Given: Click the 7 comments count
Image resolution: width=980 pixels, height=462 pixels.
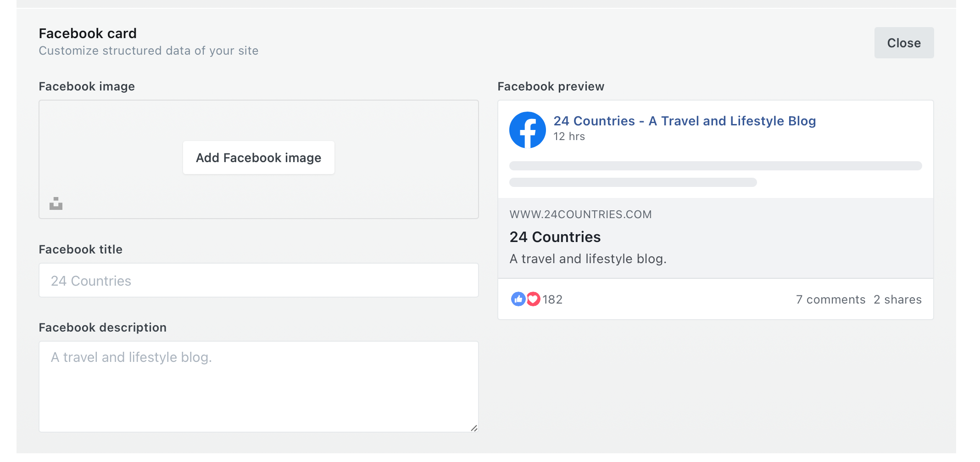Looking at the screenshot, I should 830,299.
